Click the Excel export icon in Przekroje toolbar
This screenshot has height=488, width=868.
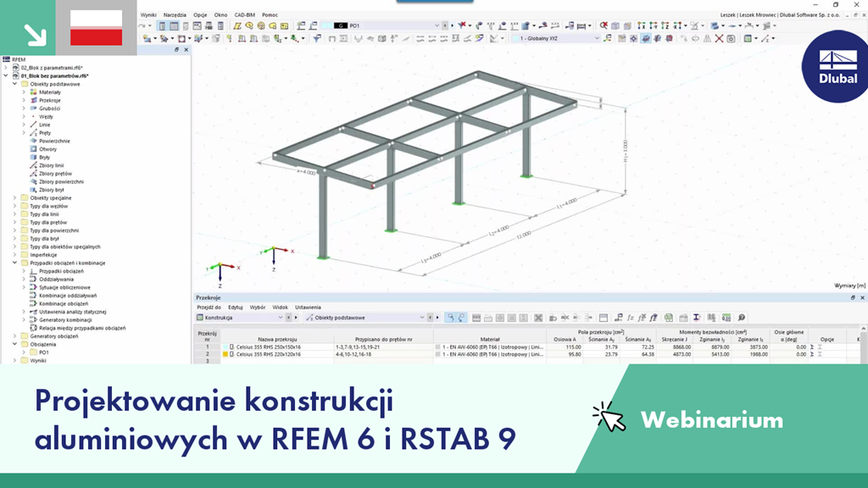click(669, 318)
